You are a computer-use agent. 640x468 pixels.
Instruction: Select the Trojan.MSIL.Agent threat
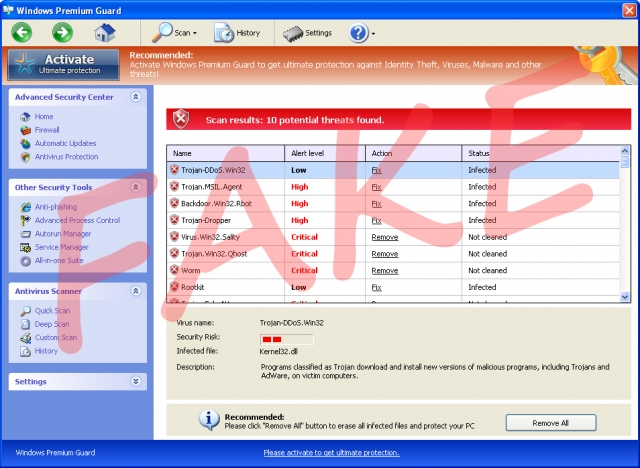393,187
